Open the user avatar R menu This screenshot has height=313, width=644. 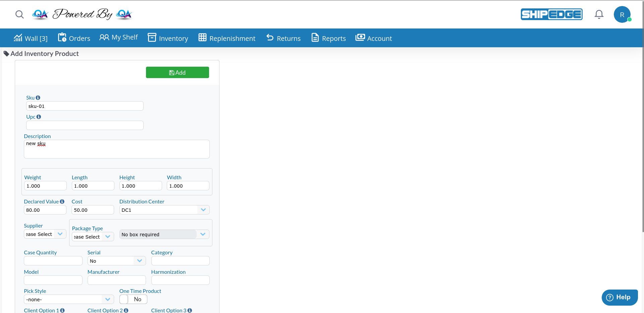click(622, 15)
